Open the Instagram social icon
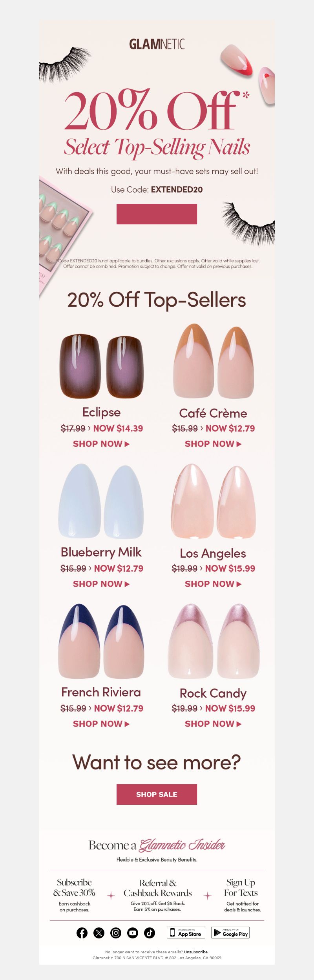This screenshot has height=980, width=314. 116,933
